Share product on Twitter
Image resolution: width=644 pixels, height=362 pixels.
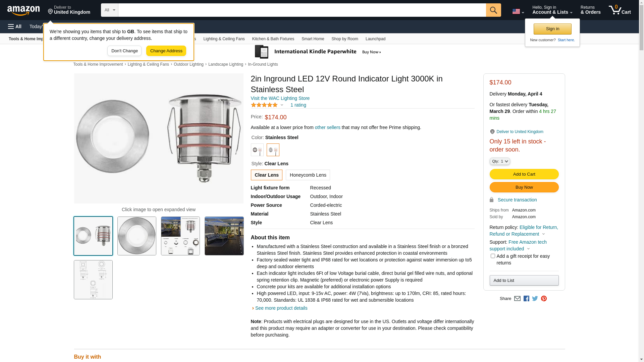click(x=535, y=299)
